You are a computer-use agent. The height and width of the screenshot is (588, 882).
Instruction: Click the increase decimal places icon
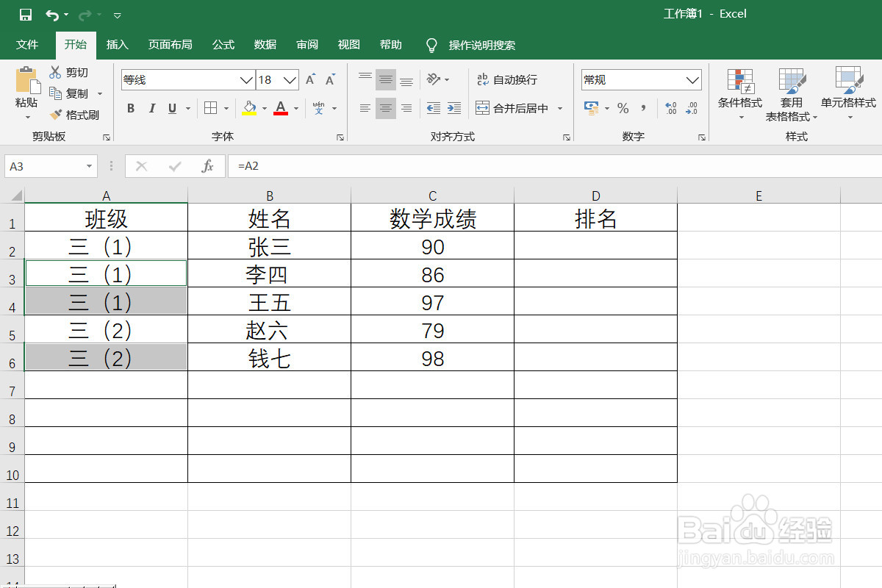tap(670, 108)
